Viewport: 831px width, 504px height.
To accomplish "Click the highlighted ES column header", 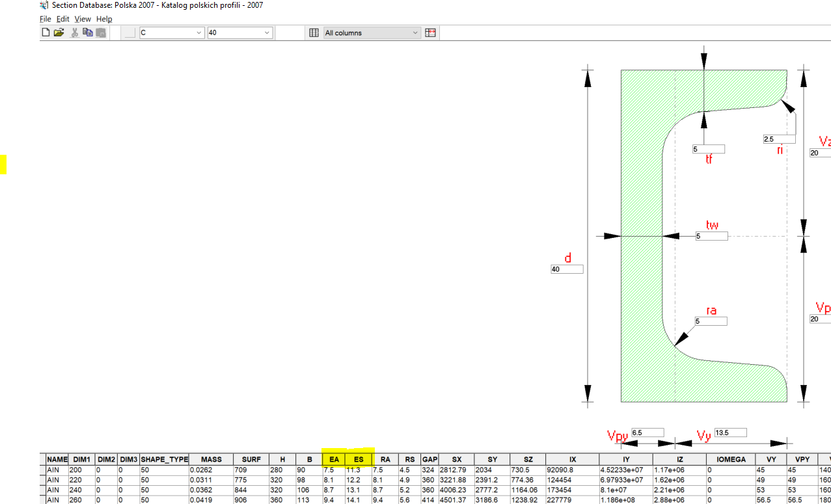I will [359, 459].
